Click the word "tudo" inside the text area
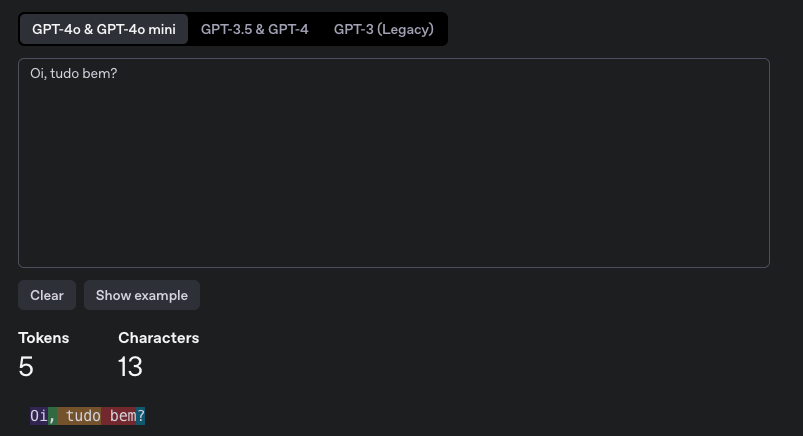The image size is (803, 436). [65, 74]
